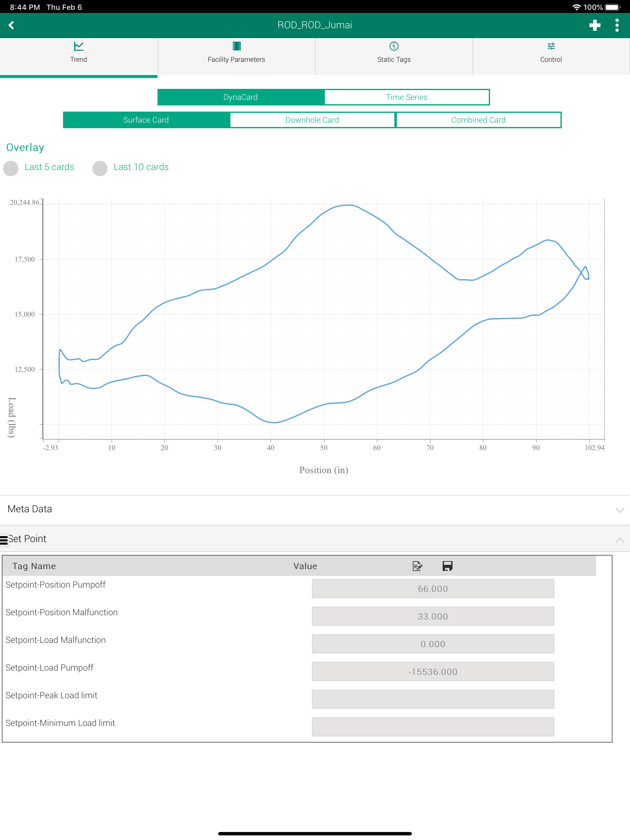
Task: Tap the Facility Parameters notebook icon
Action: coord(236,46)
